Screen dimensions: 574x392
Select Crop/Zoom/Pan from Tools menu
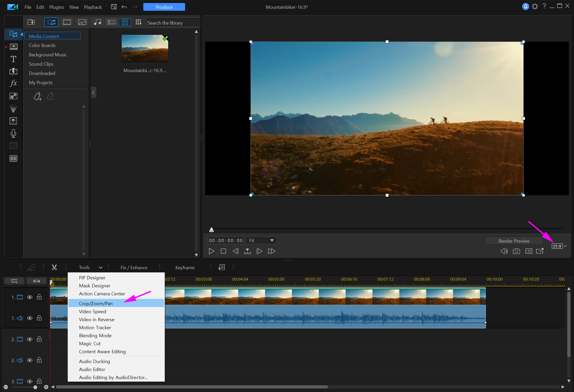96,303
